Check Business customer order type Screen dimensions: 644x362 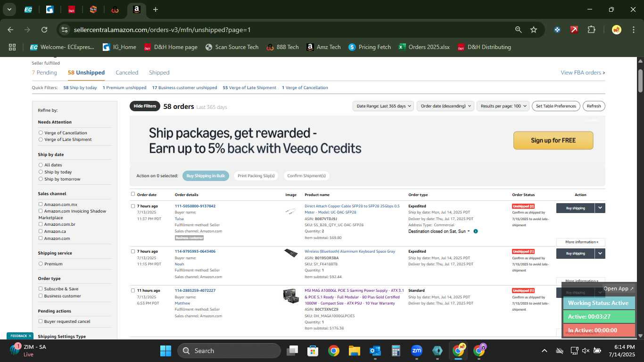(x=41, y=296)
